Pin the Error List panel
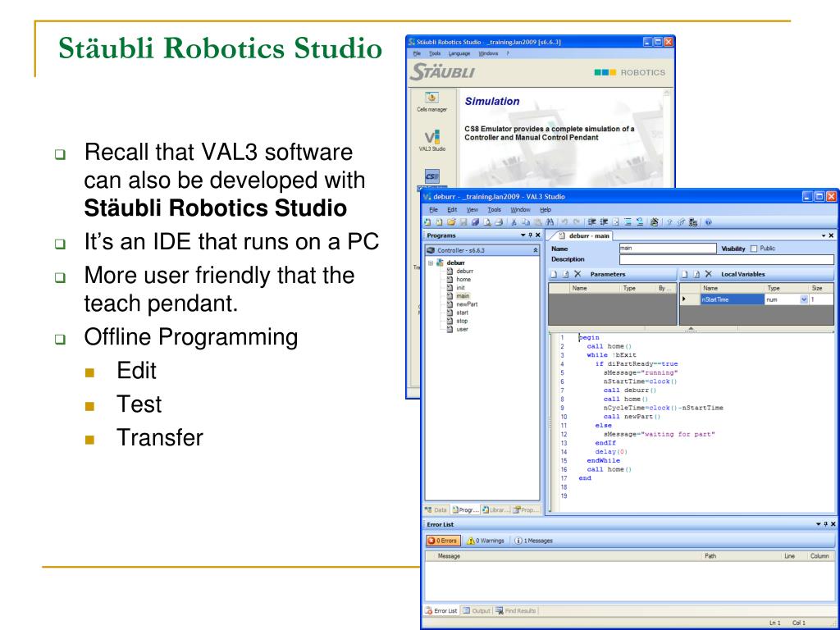The width and height of the screenshot is (840, 630). pyautogui.click(x=825, y=524)
